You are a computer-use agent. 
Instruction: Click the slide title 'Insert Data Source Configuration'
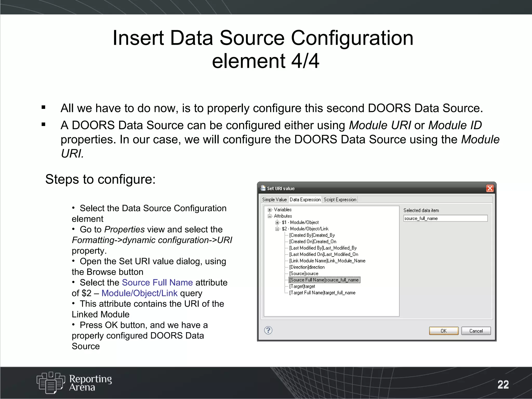click(263, 38)
